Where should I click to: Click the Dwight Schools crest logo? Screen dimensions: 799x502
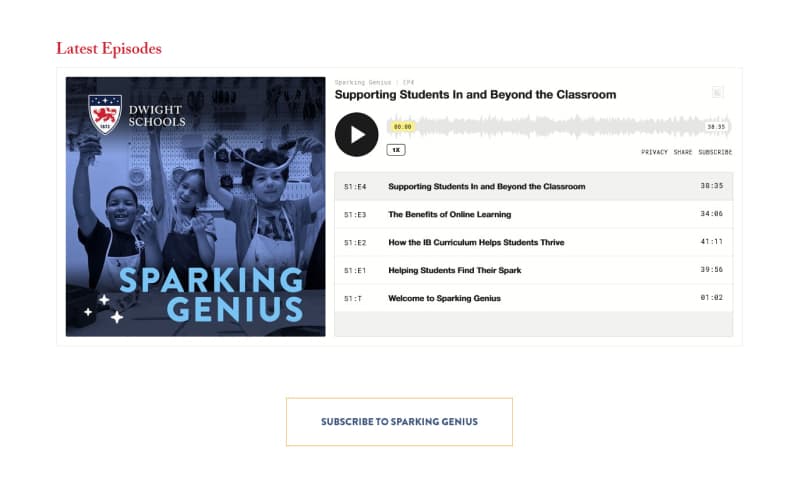pyautogui.click(x=104, y=114)
